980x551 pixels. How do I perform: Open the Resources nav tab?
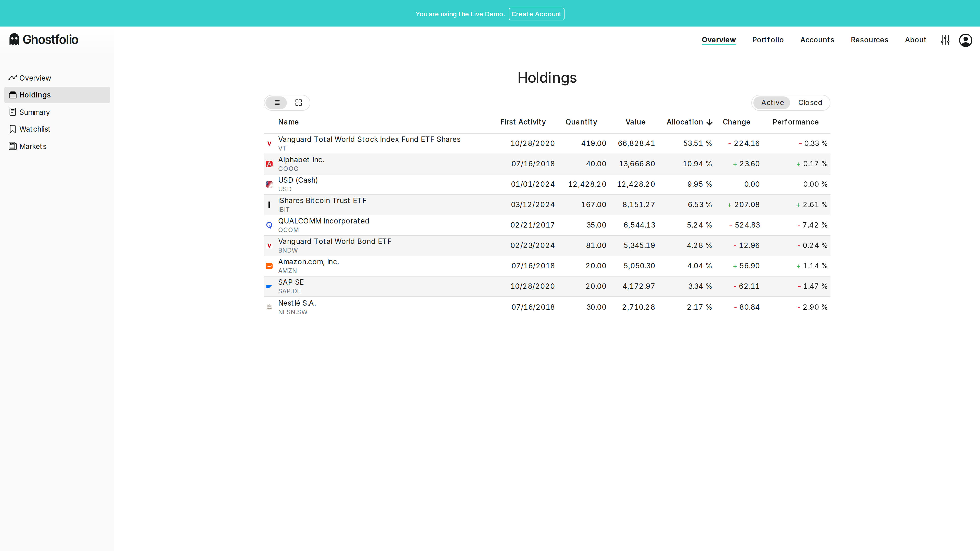(x=869, y=40)
